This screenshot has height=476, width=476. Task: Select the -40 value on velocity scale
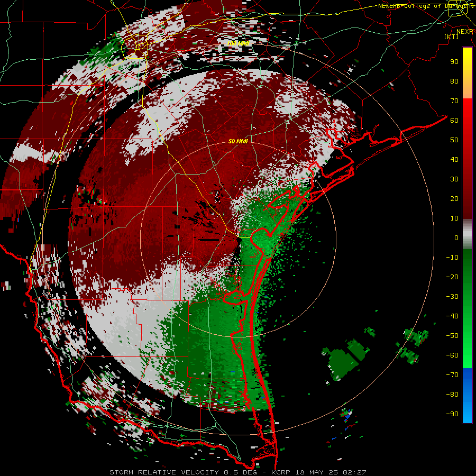452,316
